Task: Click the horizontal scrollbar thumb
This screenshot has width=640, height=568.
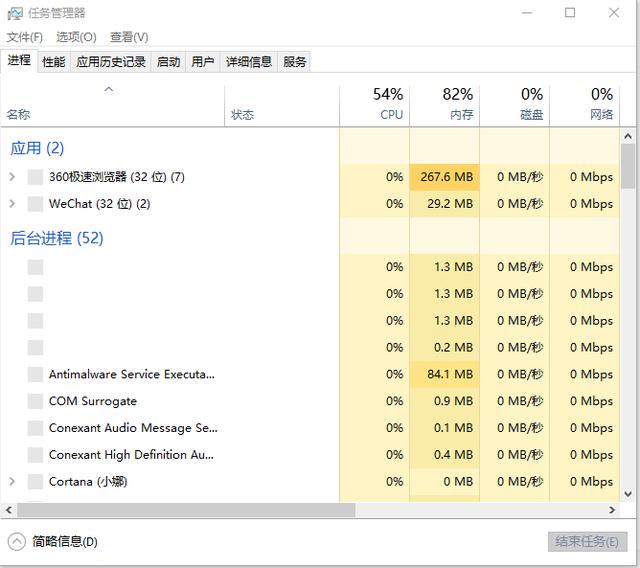Action: click(186, 510)
